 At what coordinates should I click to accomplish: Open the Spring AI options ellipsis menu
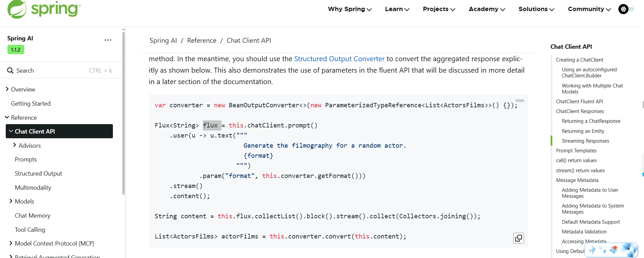point(108,40)
